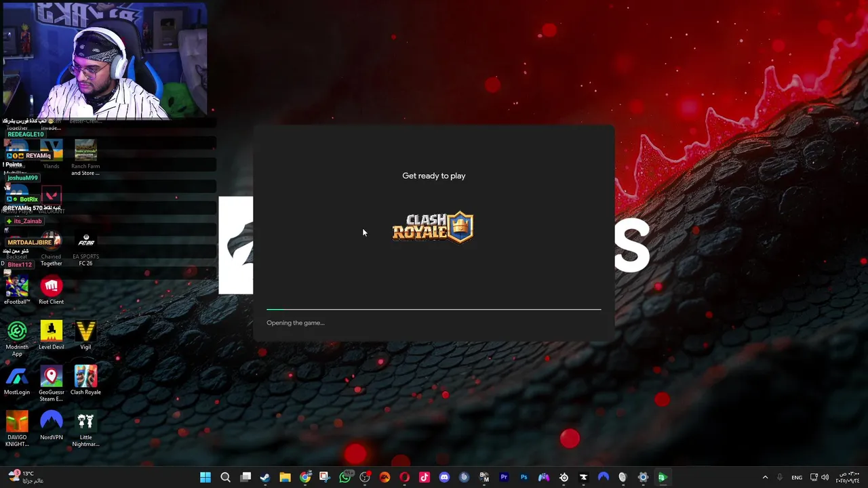The height and width of the screenshot is (488, 868).
Task: Open the clock and date flyout
Action: 848,477
